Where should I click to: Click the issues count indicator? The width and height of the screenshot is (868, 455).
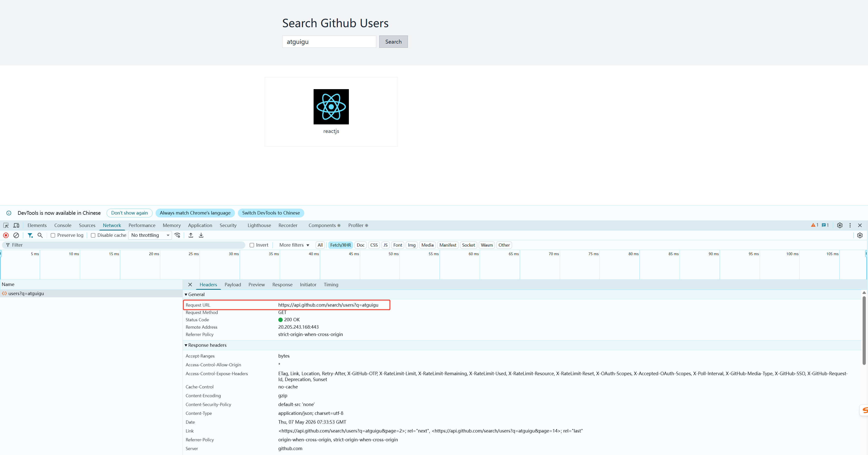[825, 225]
